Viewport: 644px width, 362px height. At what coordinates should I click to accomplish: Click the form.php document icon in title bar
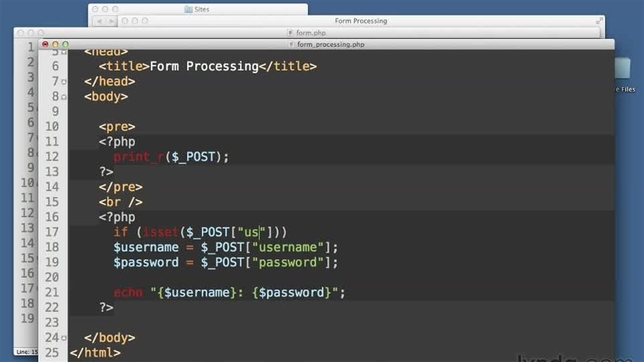(290, 33)
